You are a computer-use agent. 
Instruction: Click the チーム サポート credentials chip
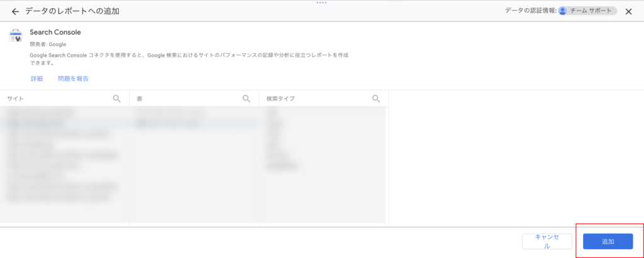587,11
